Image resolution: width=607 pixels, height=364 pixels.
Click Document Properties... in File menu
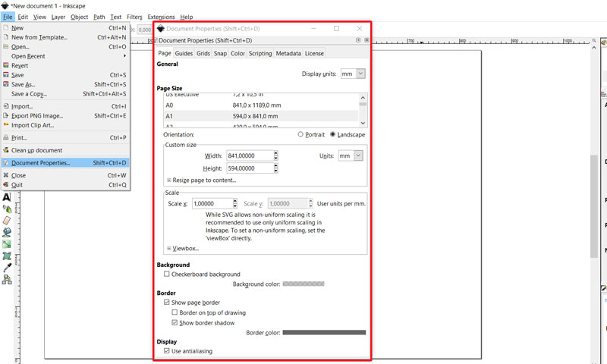point(65,163)
